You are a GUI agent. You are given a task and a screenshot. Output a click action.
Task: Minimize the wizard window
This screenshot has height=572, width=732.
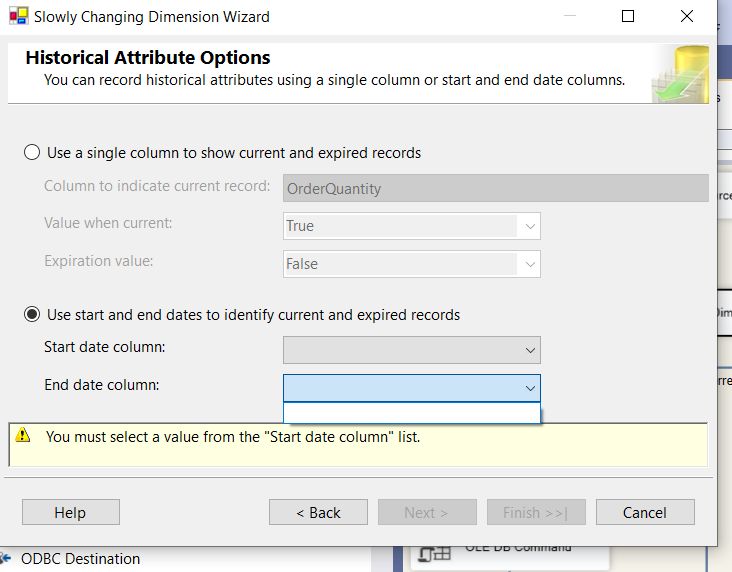click(570, 16)
